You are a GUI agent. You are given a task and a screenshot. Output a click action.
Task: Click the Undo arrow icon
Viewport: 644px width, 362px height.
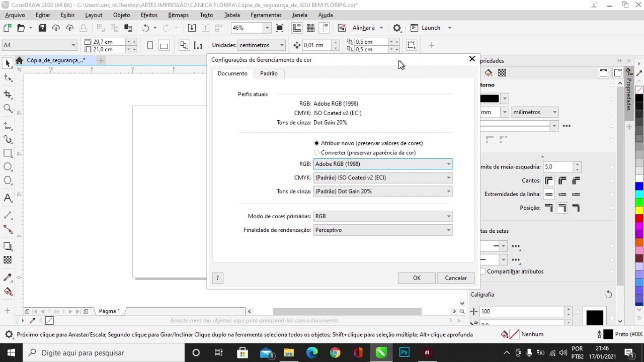(145, 28)
